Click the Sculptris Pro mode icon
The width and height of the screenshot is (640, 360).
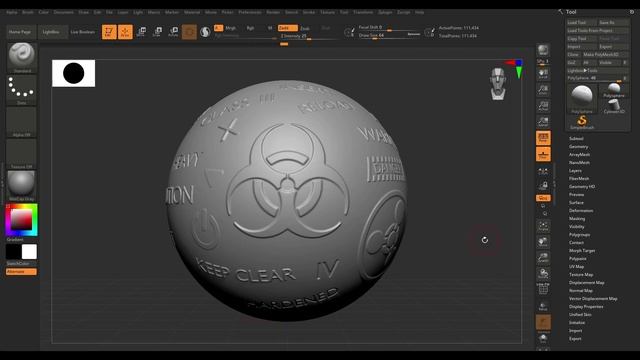click(x=205, y=32)
